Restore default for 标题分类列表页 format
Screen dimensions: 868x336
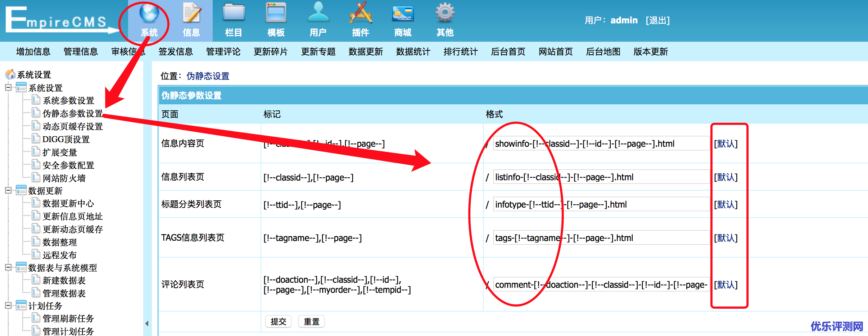point(726,204)
